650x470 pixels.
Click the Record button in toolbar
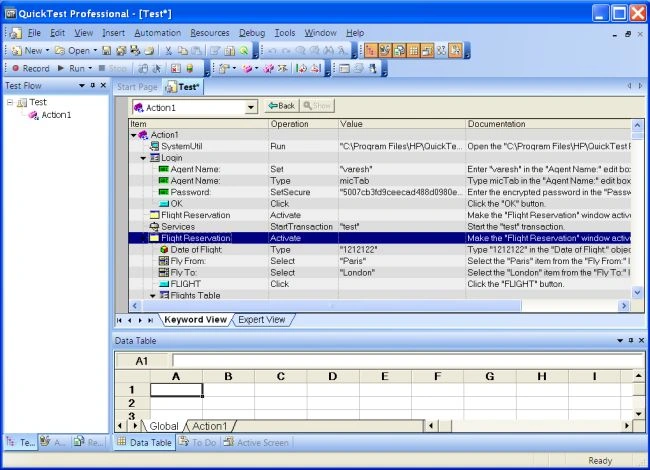tap(31, 68)
